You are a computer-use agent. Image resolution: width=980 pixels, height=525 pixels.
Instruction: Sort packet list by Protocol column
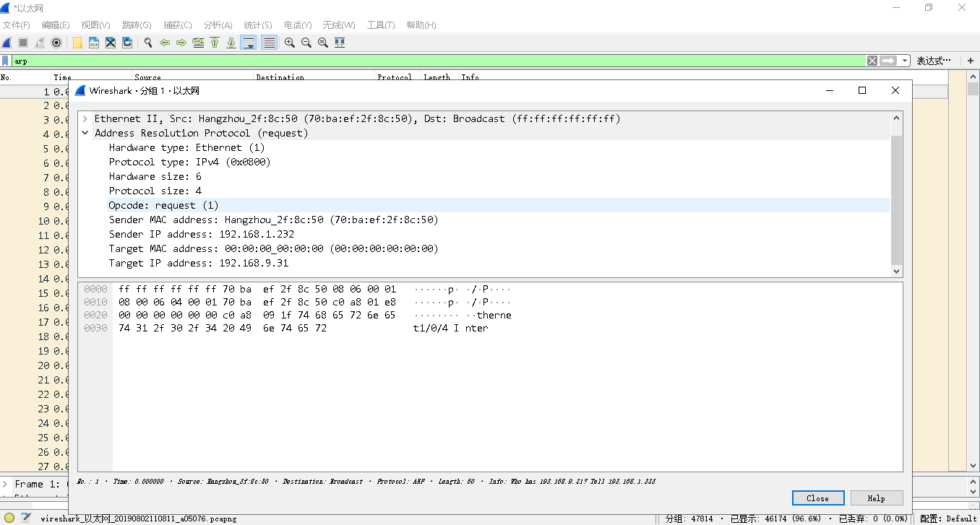click(395, 77)
